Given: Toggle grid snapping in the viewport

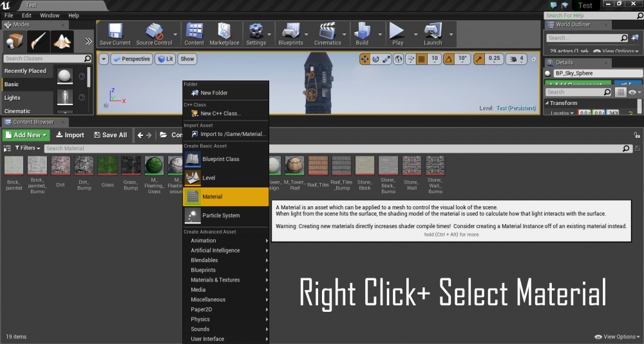Looking at the screenshot, I should pyautogui.click(x=422, y=59).
